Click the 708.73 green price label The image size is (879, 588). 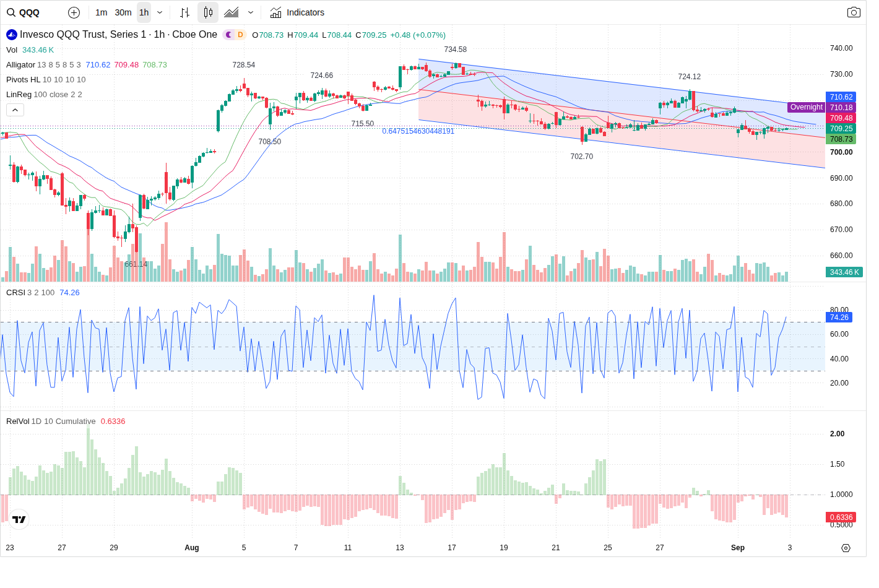[841, 139]
